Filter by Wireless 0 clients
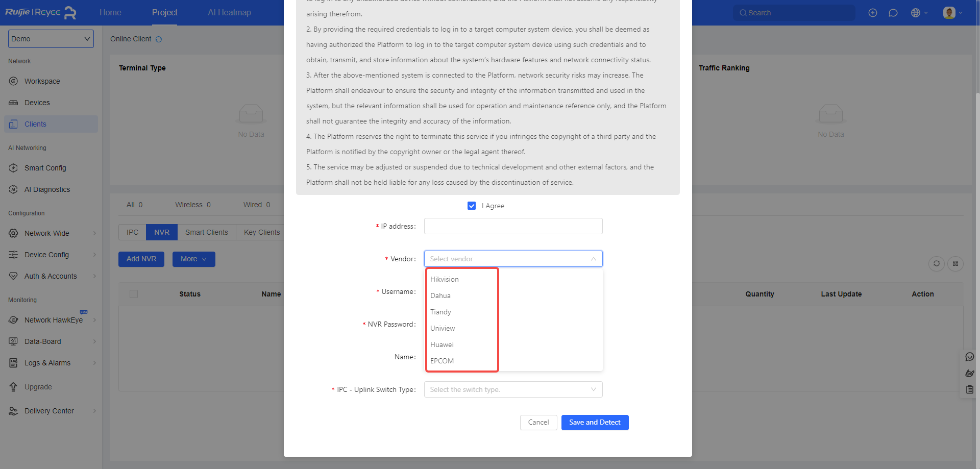This screenshot has width=980, height=469. pyautogui.click(x=193, y=205)
